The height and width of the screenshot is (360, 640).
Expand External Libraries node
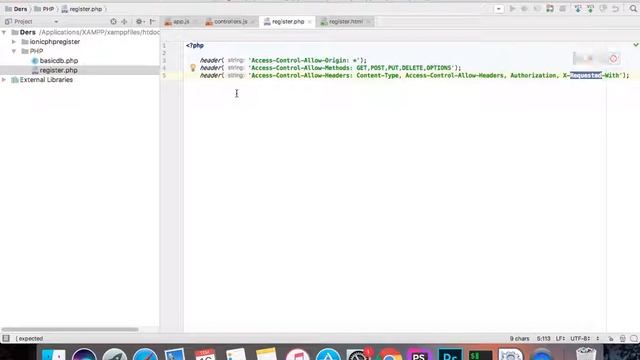(x=4, y=80)
